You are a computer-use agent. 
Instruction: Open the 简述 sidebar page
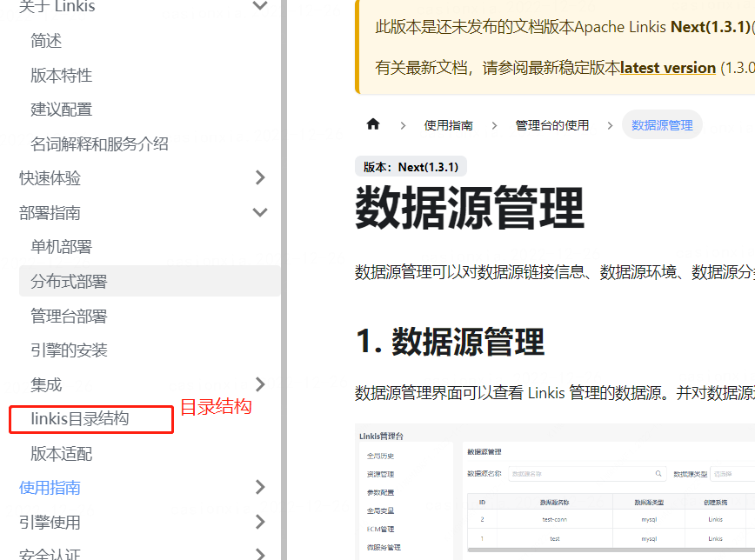click(46, 41)
